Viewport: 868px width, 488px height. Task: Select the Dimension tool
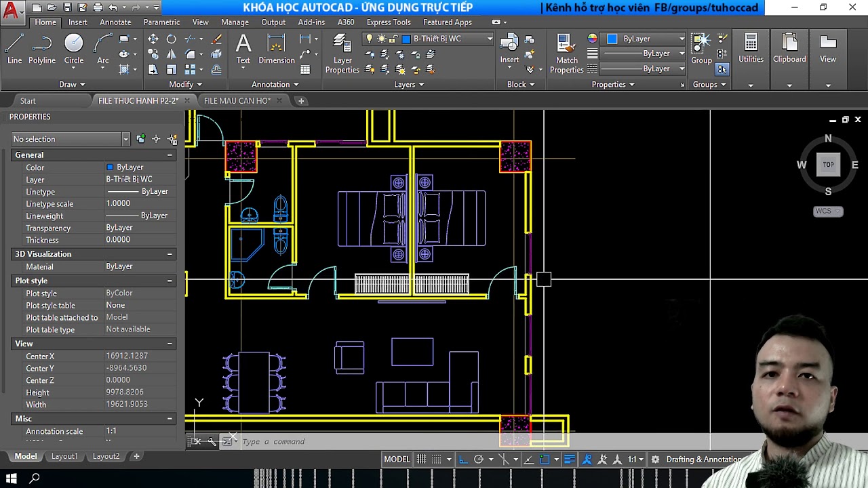click(x=277, y=49)
